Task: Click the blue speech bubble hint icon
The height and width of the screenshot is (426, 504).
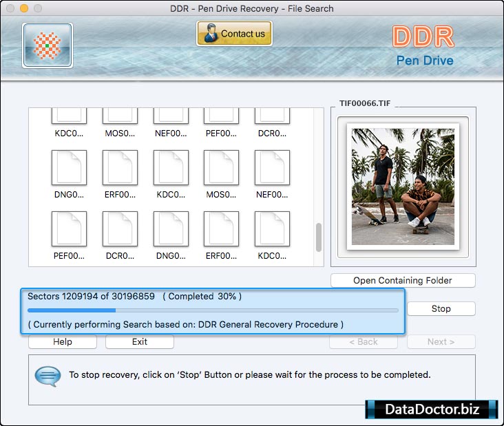Action: coord(48,376)
